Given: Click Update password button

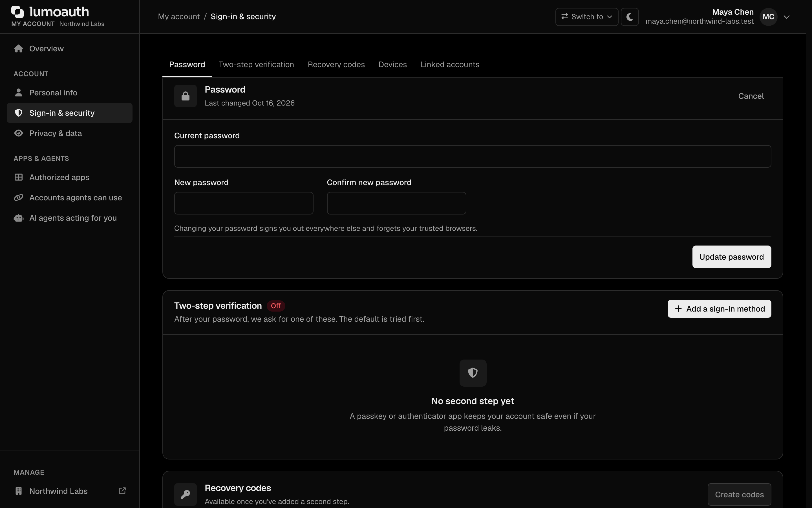Looking at the screenshot, I should tap(732, 257).
